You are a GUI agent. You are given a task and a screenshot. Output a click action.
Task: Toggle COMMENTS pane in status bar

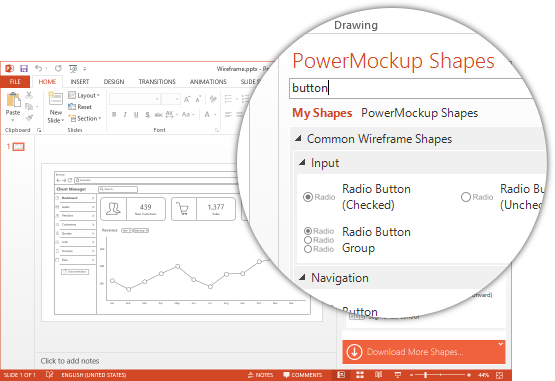tap(303, 375)
